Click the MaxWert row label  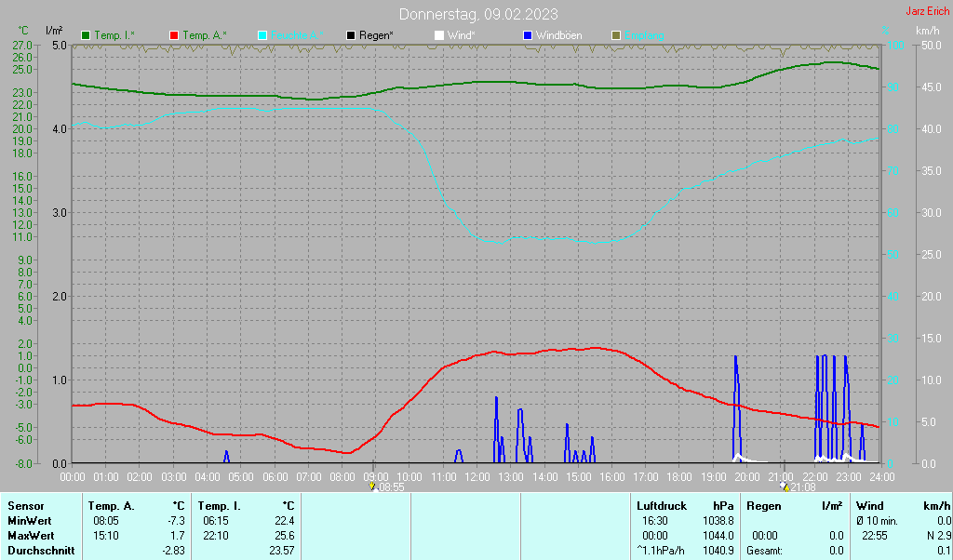coord(31,537)
